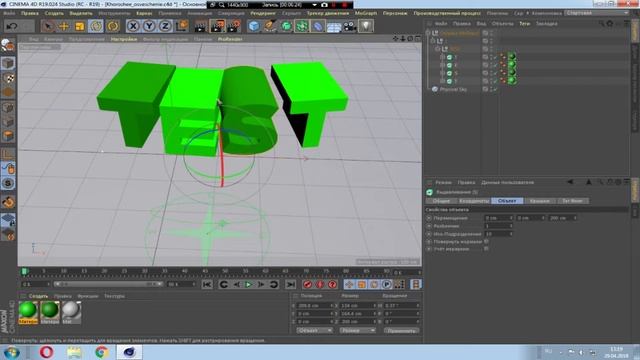This screenshot has height=360, width=640.
Task: Open the Chrome icon in Windows taskbar
Action: [102, 352]
